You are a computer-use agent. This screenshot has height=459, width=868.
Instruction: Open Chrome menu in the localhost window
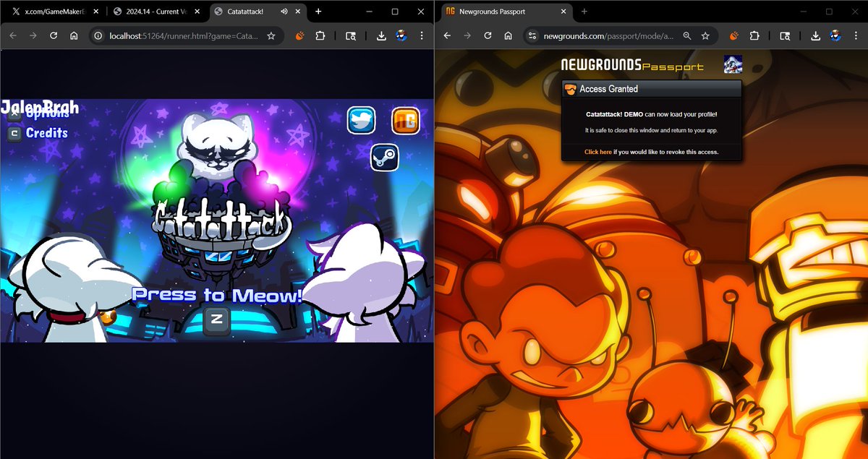pyautogui.click(x=422, y=35)
